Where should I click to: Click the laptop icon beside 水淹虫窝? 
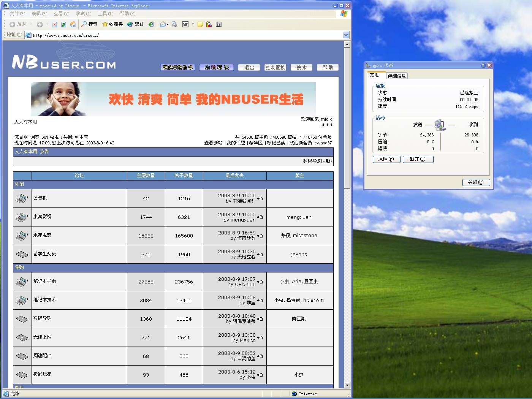pyautogui.click(x=22, y=236)
